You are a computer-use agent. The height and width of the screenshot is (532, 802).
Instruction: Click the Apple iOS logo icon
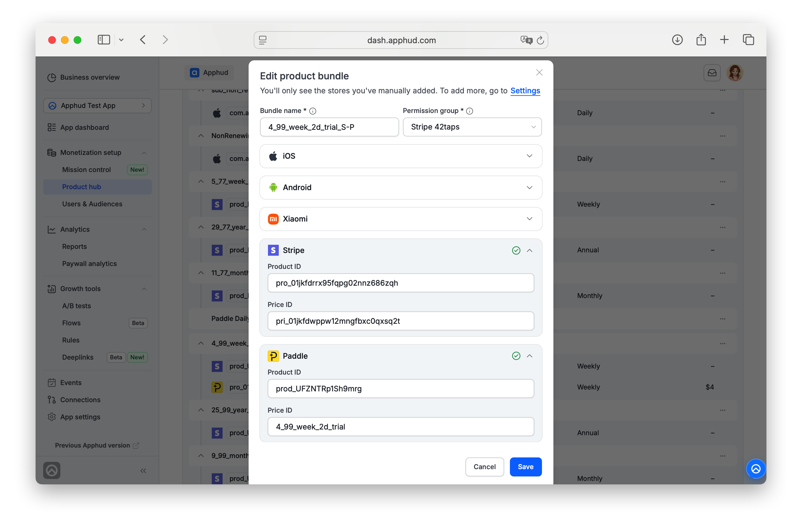click(273, 156)
